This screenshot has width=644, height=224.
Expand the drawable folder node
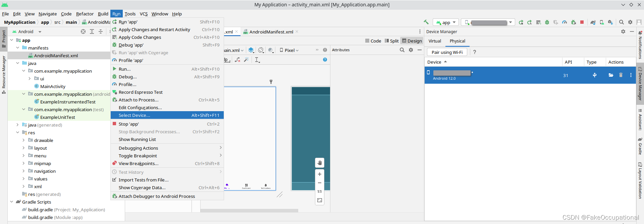(x=23, y=140)
